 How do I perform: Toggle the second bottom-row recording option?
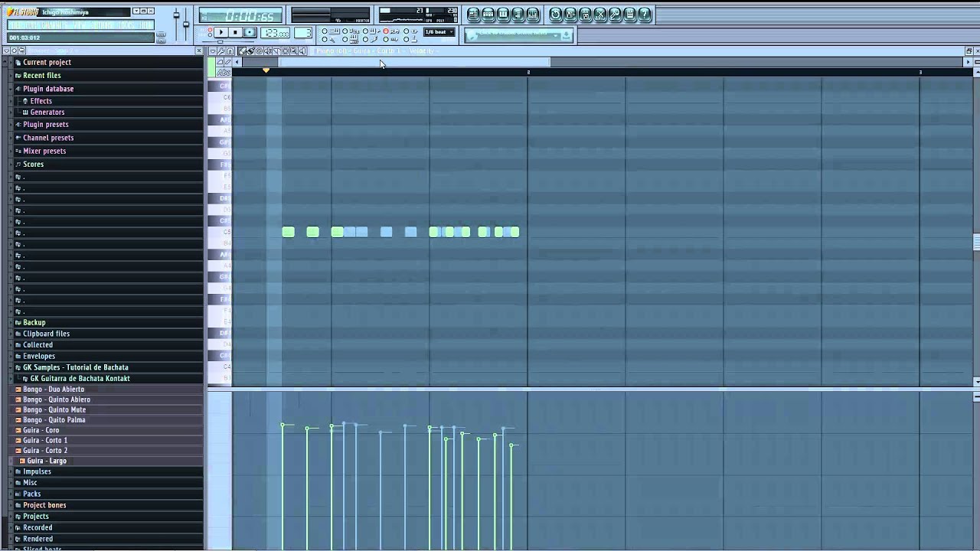point(351,39)
